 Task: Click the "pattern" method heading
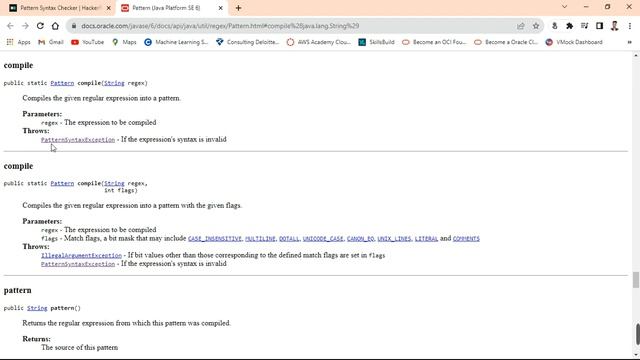(x=18, y=290)
